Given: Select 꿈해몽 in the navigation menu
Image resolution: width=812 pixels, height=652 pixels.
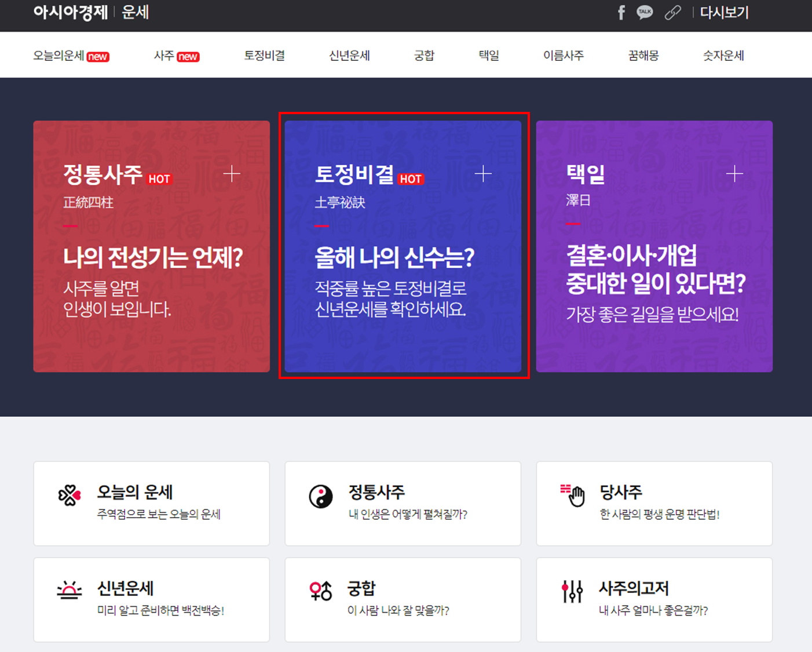Looking at the screenshot, I should click(643, 55).
